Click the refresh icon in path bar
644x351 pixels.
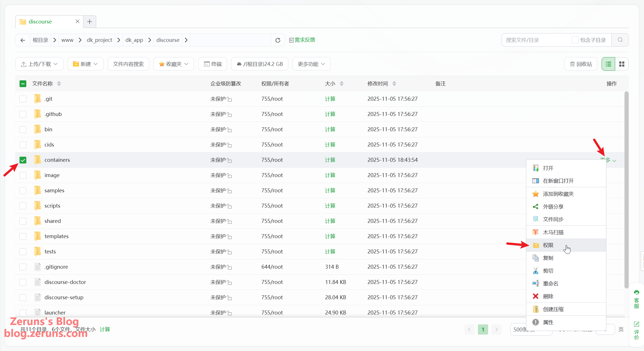(x=278, y=40)
